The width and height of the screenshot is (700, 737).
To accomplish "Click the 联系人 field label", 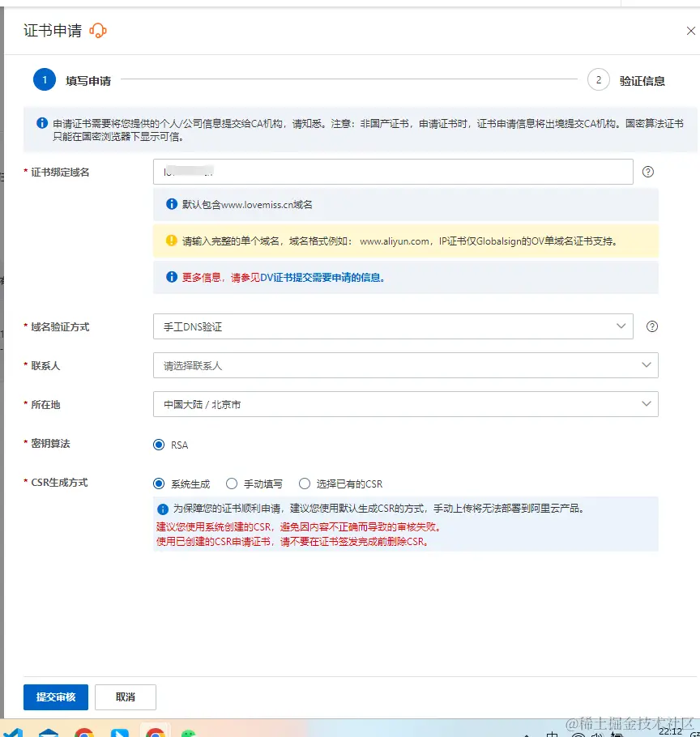I will pos(45,366).
